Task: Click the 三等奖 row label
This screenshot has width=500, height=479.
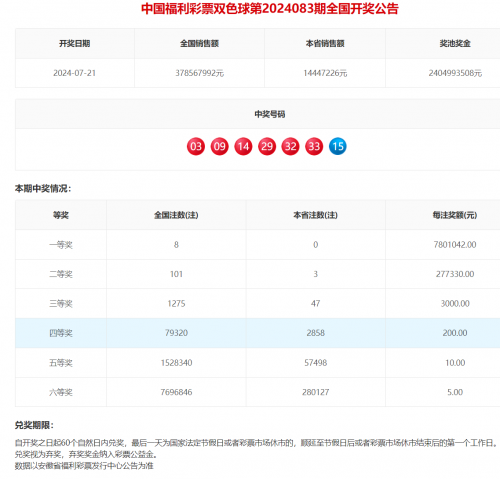Action: point(61,304)
